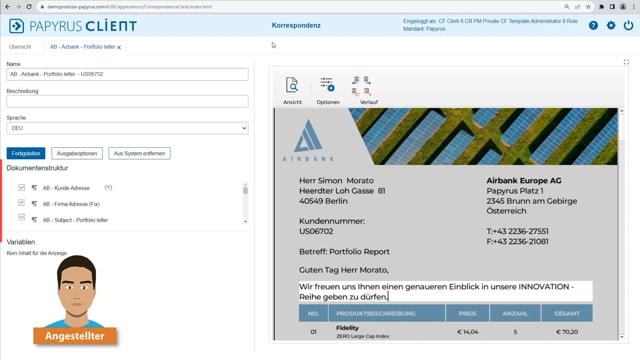This screenshot has height=360, width=640.
Task: Click the Beschreibung input field
Action: pos(127,101)
